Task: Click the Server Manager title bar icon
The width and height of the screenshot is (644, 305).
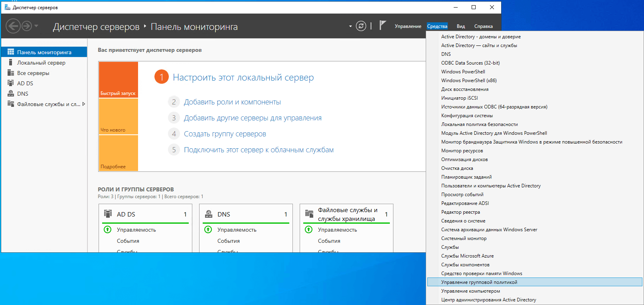Action: pos(7,7)
